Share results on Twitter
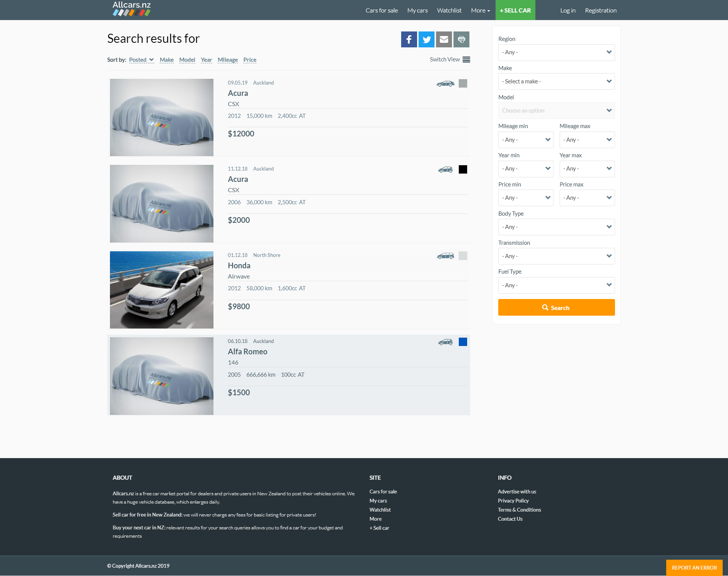 coord(426,39)
